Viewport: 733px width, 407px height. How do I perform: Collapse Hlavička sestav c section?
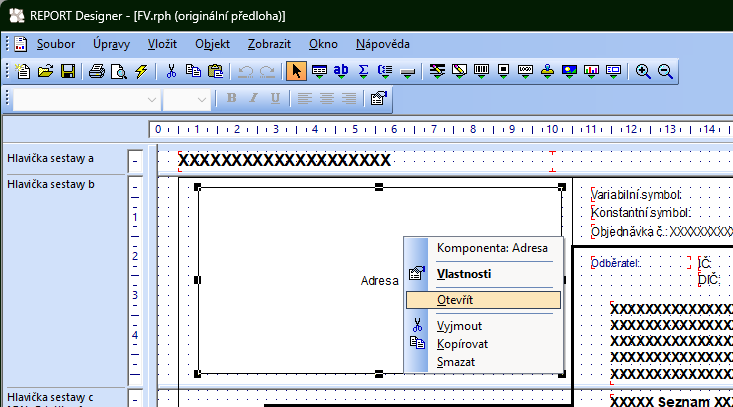(135, 399)
